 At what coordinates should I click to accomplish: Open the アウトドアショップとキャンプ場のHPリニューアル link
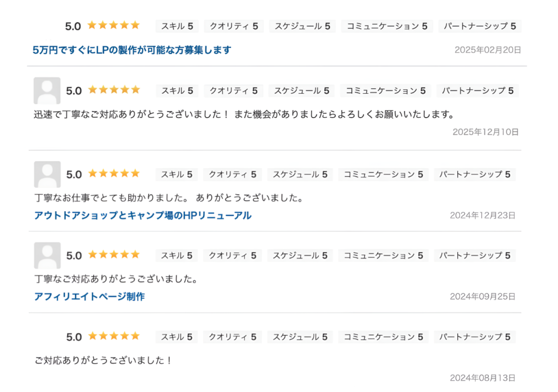click(x=142, y=216)
